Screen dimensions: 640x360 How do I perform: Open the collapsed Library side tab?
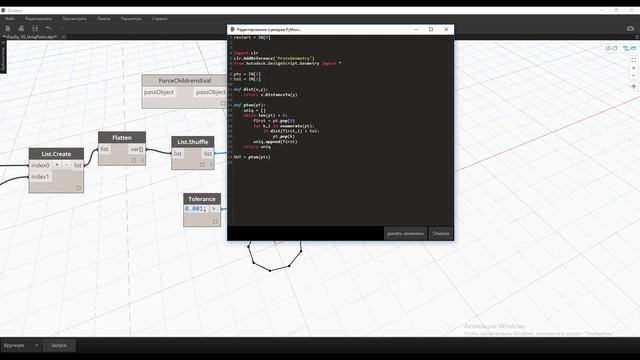[x=3, y=57]
